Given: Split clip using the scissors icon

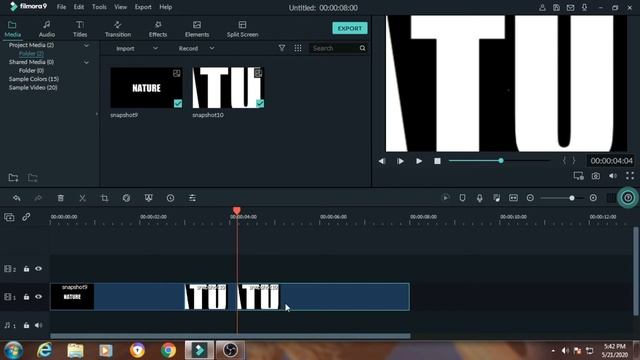Looking at the screenshot, I should 82,198.
